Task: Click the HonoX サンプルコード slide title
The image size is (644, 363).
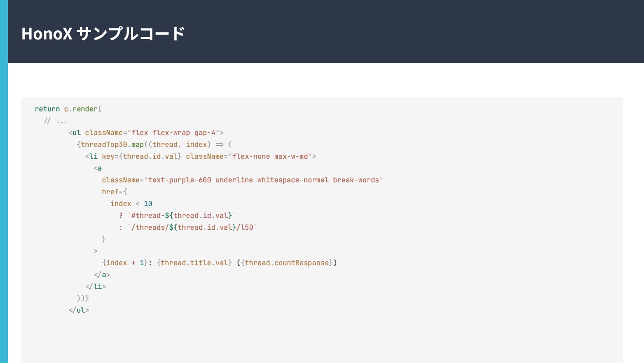Action: [x=103, y=33]
